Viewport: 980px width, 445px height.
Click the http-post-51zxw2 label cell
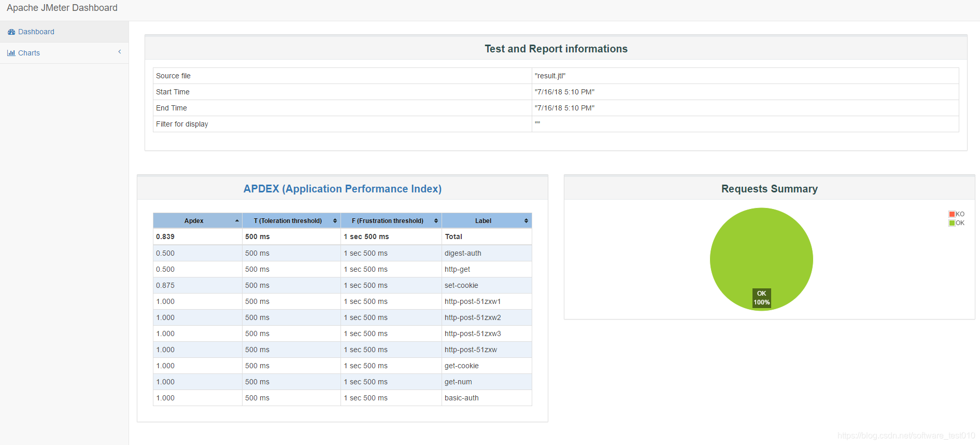(487, 317)
